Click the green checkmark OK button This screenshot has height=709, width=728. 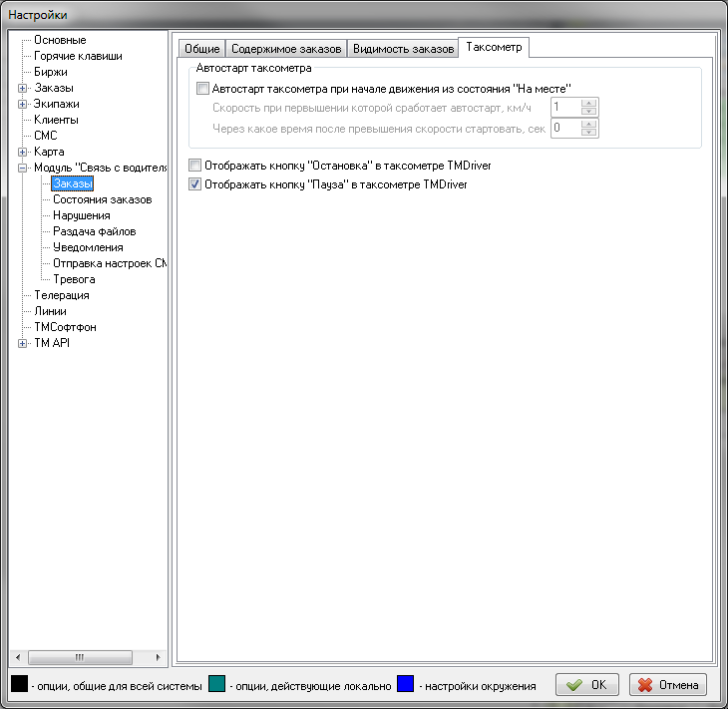(x=586, y=685)
